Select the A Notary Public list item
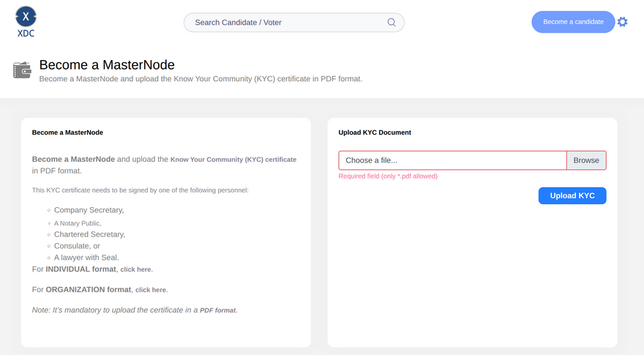 (x=77, y=223)
